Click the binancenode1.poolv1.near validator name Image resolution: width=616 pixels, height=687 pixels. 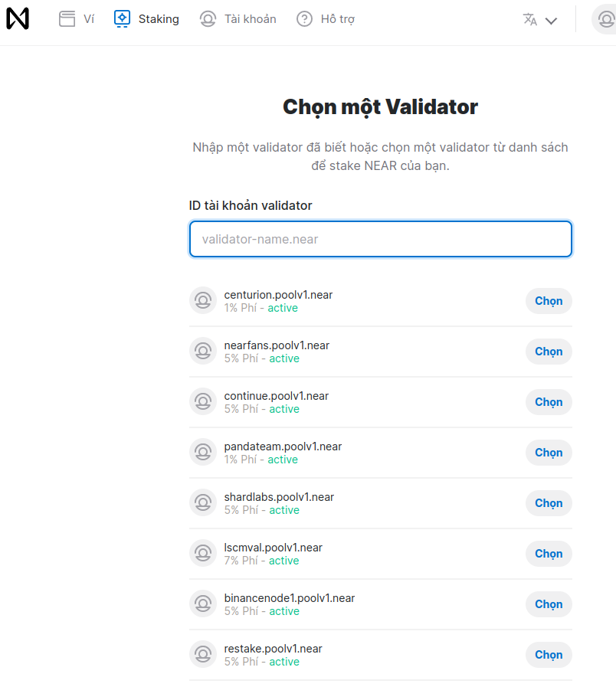[x=290, y=598]
